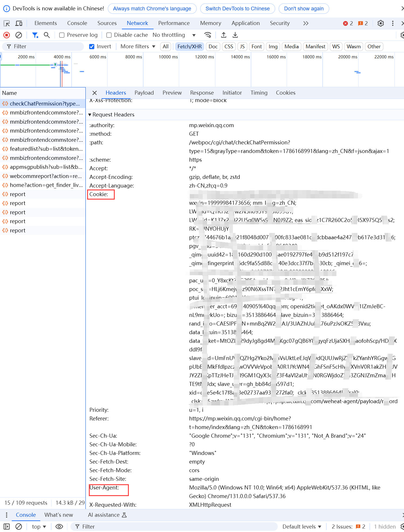Select Doc filter type
The height and width of the screenshot is (532, 404).
tap(213, 47)
